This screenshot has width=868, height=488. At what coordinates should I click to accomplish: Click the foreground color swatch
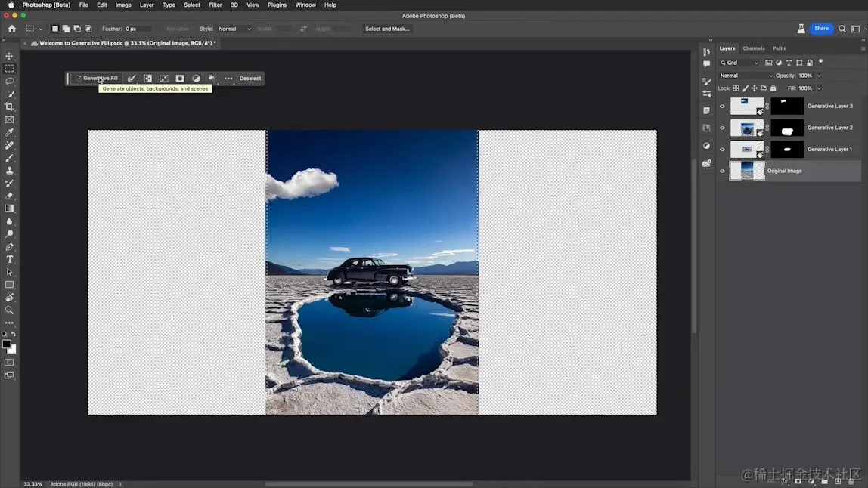pyautogui.click(x=7, y=344)
